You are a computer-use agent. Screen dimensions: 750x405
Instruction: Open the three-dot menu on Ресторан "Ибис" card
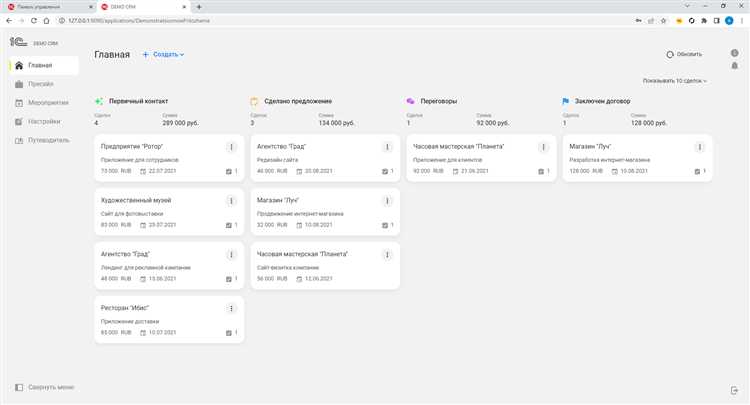231,308
